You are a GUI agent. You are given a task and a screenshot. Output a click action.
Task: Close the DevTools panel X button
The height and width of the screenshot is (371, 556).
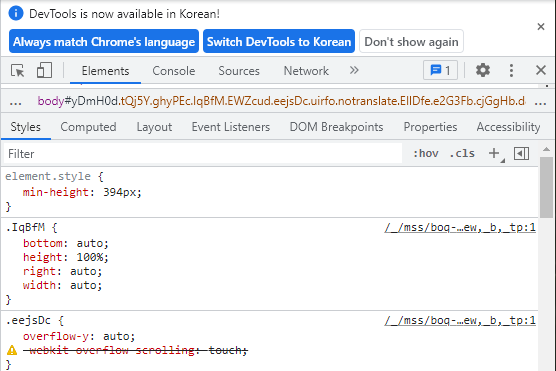[541, 70]
